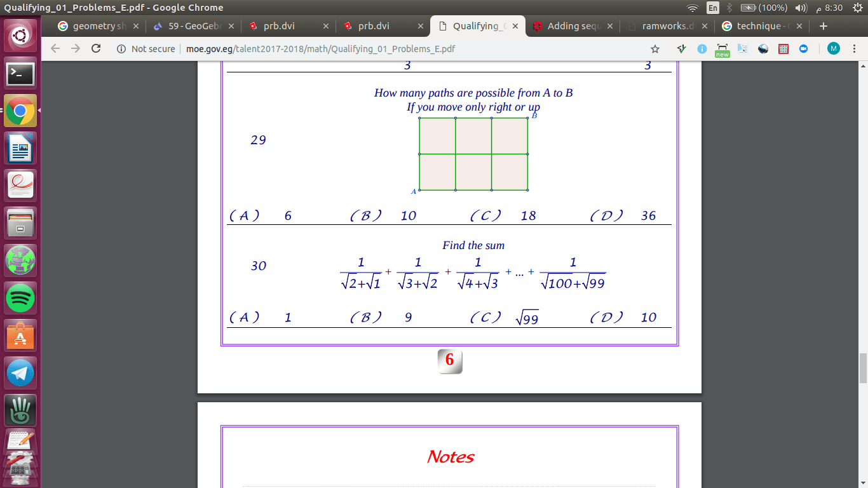Click the Zoom camera extension icon

803,48
